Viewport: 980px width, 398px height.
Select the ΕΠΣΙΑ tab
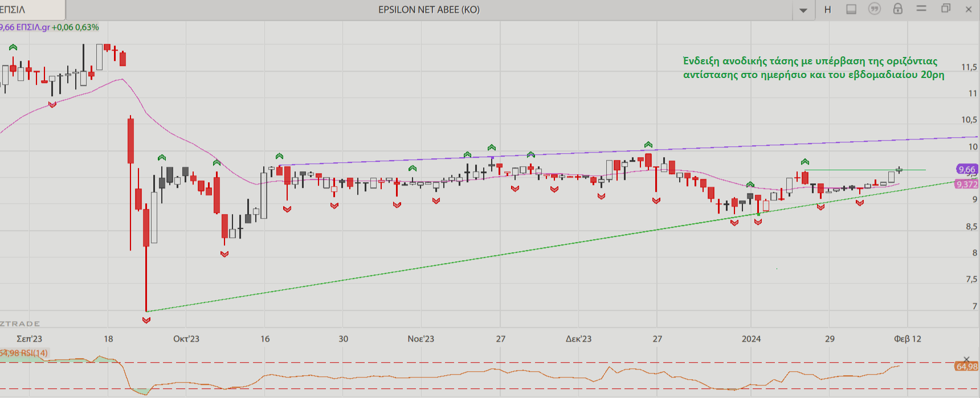(x=32, y=10)
